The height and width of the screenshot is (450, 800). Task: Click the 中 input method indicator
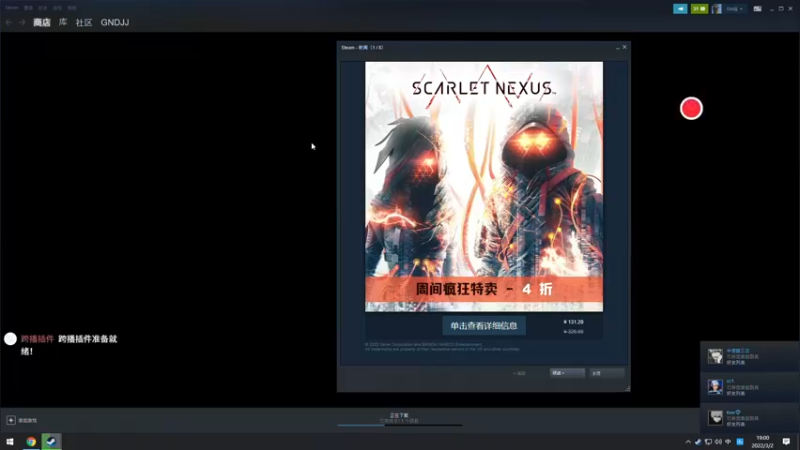tap(728, 442)
